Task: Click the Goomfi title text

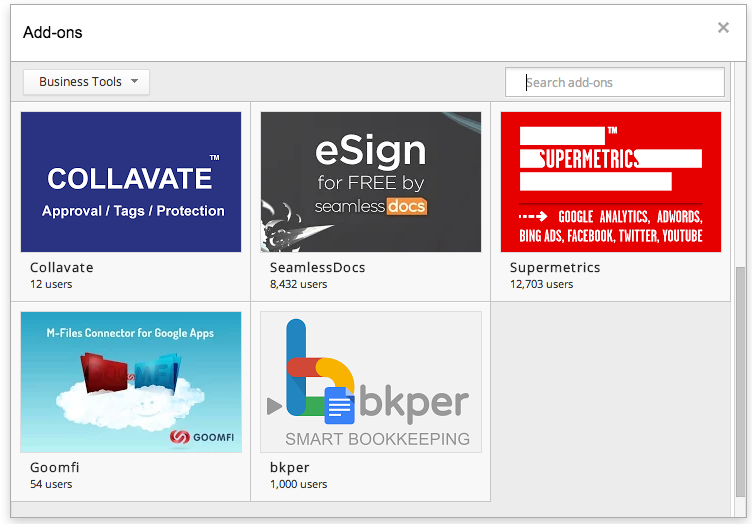Action: [55, 467]
